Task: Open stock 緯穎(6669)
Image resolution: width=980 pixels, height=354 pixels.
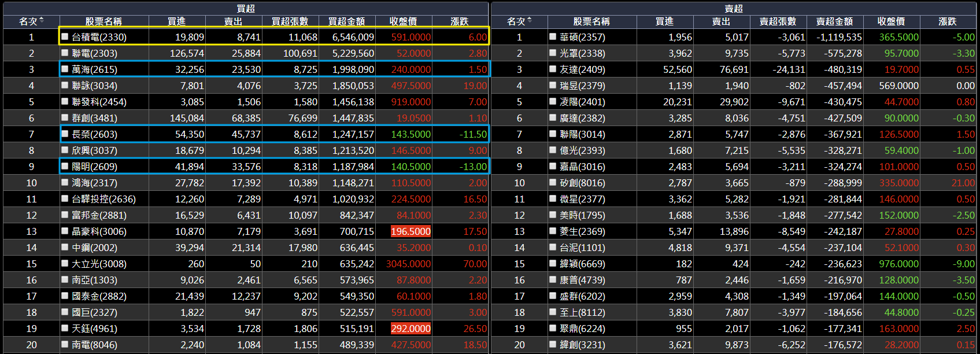Action: [x=582, y=264]
